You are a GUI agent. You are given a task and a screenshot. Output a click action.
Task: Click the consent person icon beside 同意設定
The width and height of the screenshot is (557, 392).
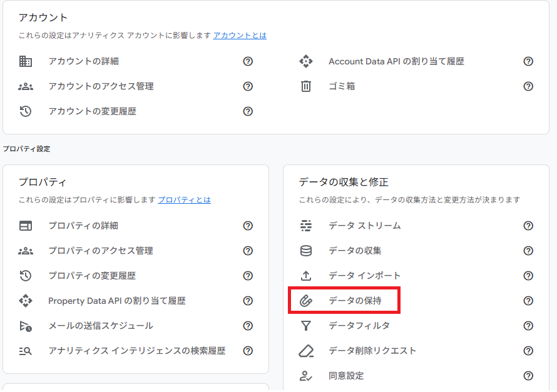click(306, 376)
